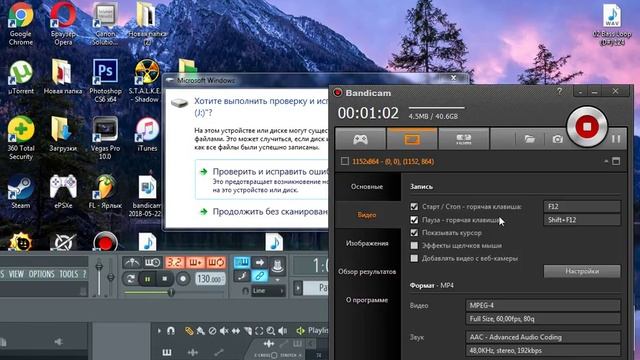The image size is (640, 360).
Task: Select the playlist playback speaker tool
Action: 282,331
